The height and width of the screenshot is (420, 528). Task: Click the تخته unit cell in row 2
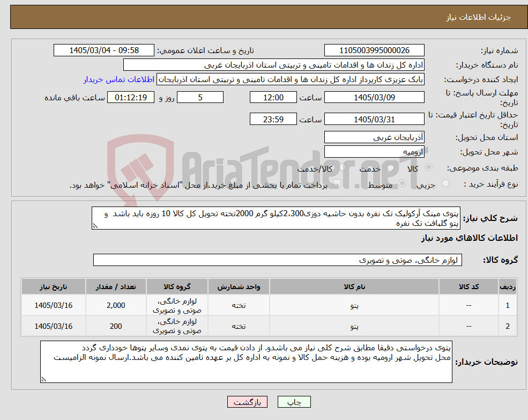click(239, 326)
